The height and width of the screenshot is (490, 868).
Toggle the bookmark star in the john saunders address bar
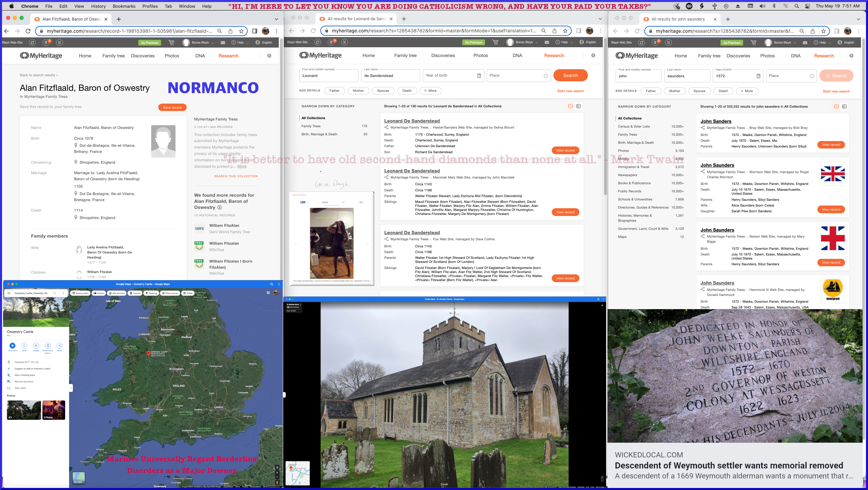[823, 31]
